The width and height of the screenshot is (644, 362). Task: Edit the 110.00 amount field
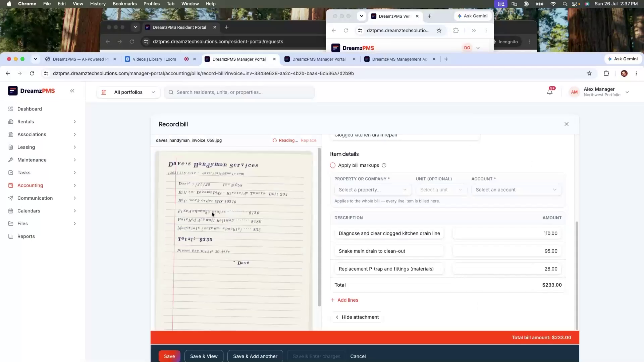tap(507, 233)
